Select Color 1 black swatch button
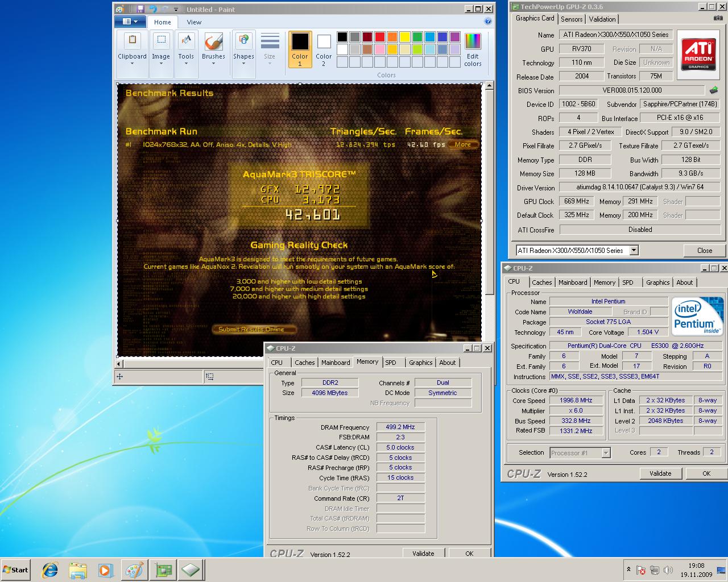This screenshot has width=728, height=582. [x=300, y=49]
